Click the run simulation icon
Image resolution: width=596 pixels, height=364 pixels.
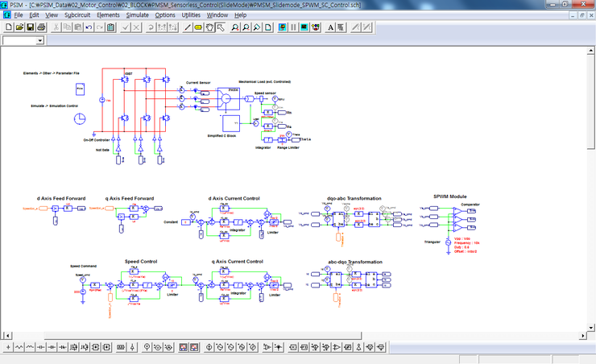point(283,27)
